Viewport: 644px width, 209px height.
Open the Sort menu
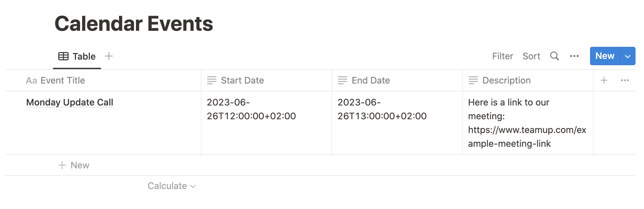click(x=531, y=56)
